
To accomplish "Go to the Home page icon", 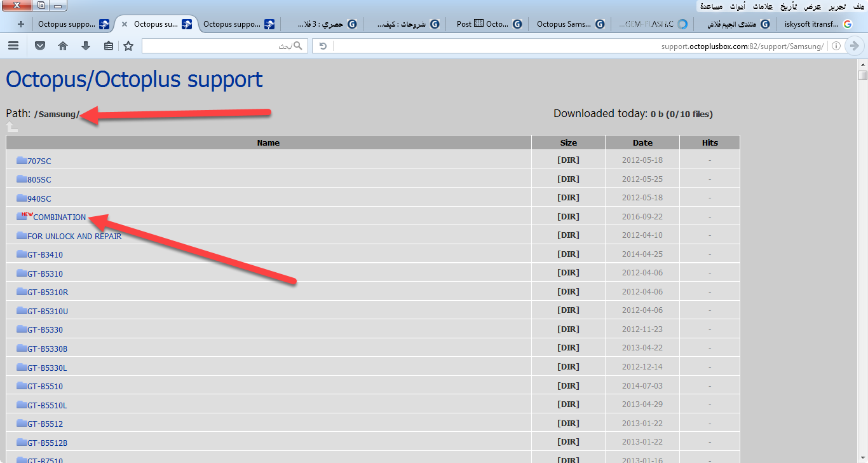I will tap(63, 46).
